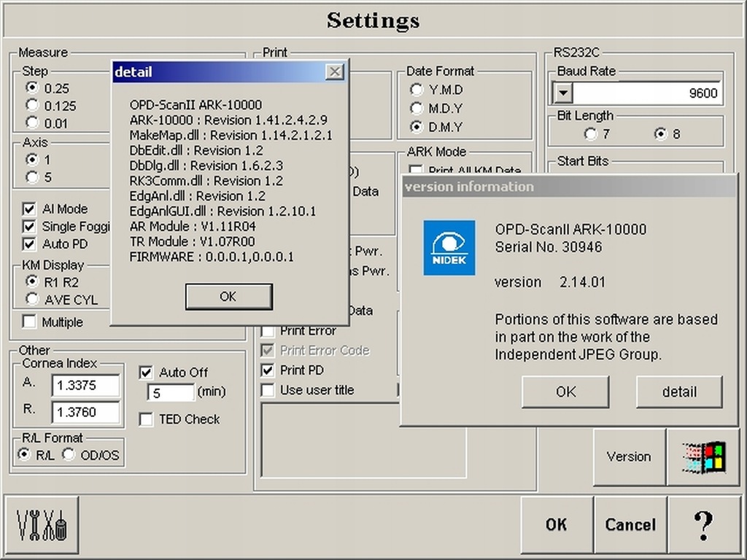
Task: Click the RK3Comm.dll revision line
Action: click(206, 181)
